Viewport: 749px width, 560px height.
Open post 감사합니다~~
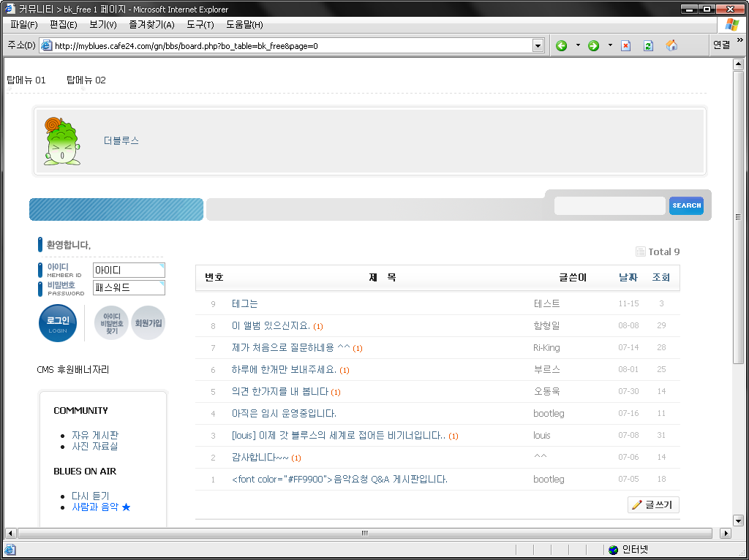[260, 458]
